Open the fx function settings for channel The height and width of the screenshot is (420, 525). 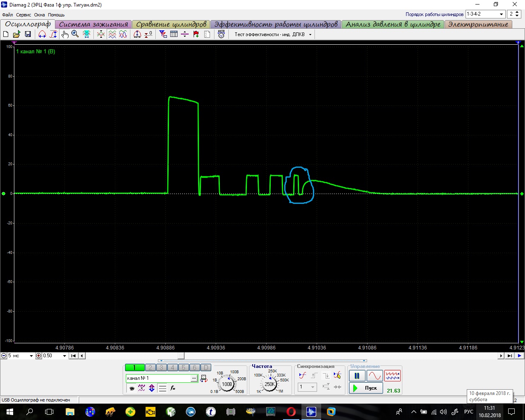click(x=173, y=388)
